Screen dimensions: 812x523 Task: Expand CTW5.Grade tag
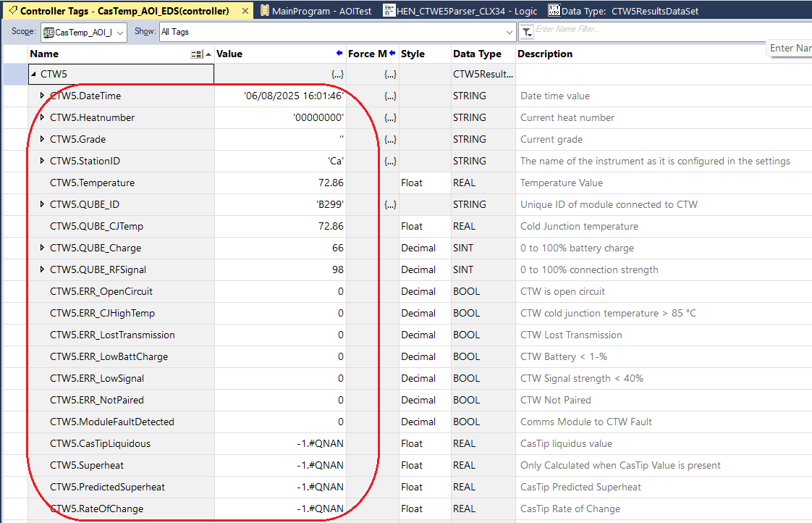[x=43, y=139]
